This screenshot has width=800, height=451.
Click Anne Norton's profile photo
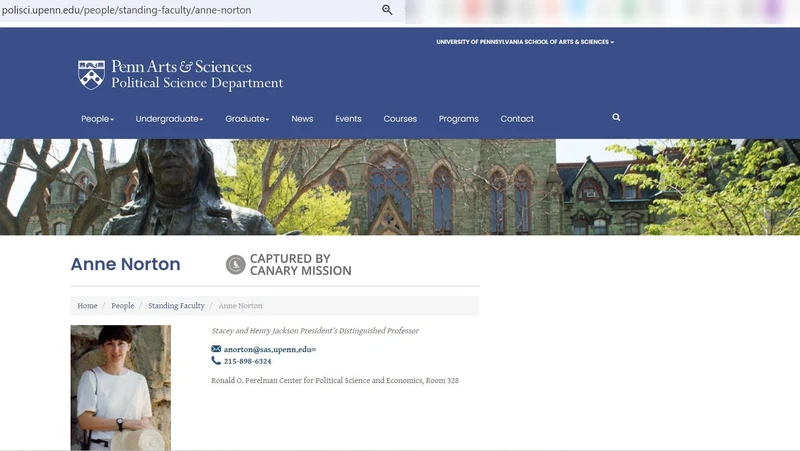(120, 387)
